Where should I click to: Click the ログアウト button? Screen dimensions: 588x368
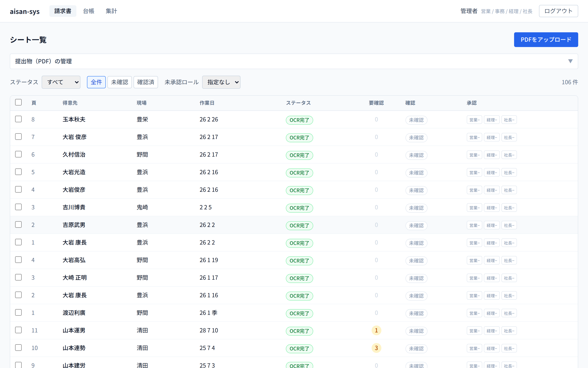[x=558, y=11]
